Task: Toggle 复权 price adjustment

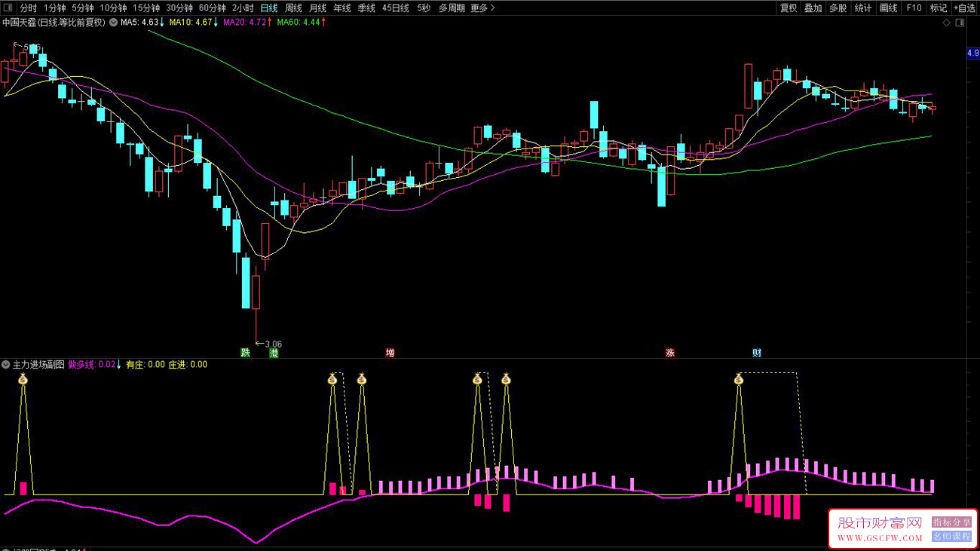Action: [x=789, y=8]
